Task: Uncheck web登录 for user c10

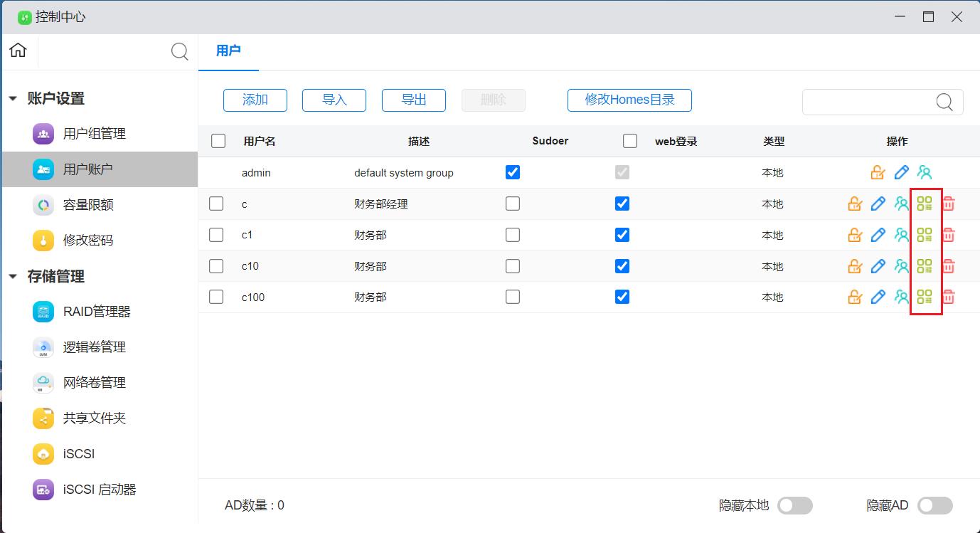Action: (622, 266)
